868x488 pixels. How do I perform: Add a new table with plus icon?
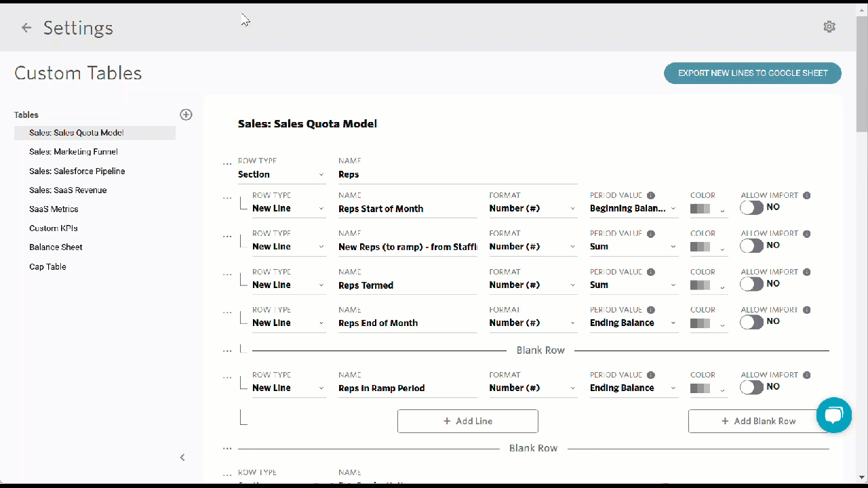[186, 115]
